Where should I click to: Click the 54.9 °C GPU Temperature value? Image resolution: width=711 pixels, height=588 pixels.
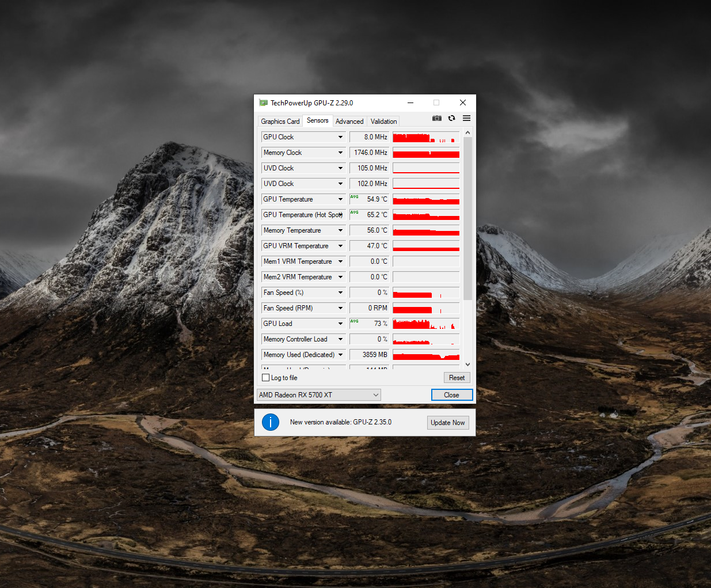click(369, 199)
